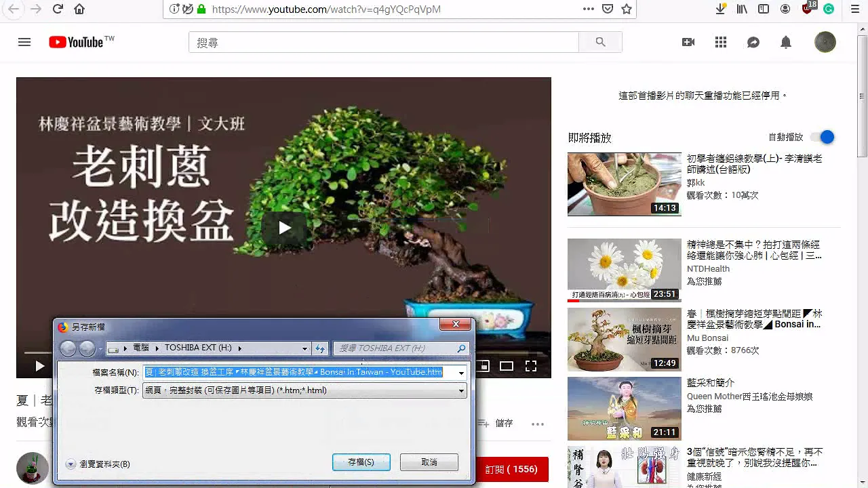Open the Firefox hamburger menu
The image size is (868, 488).
pos(855,9)
